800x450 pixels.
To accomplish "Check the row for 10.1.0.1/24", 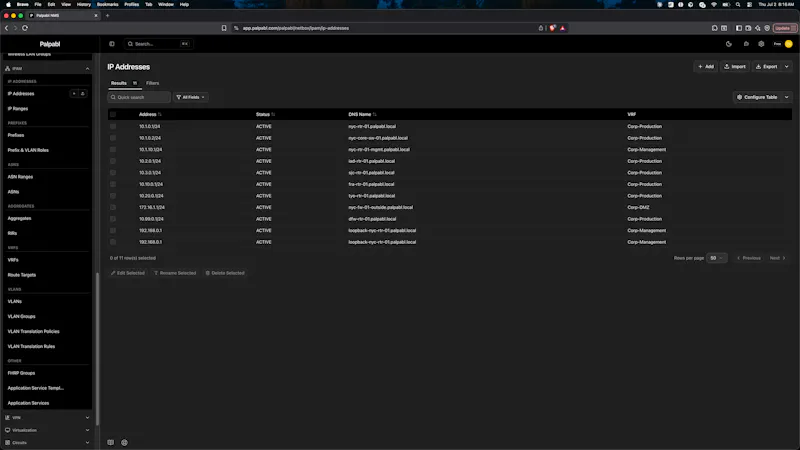I will (x=113, y=126).
